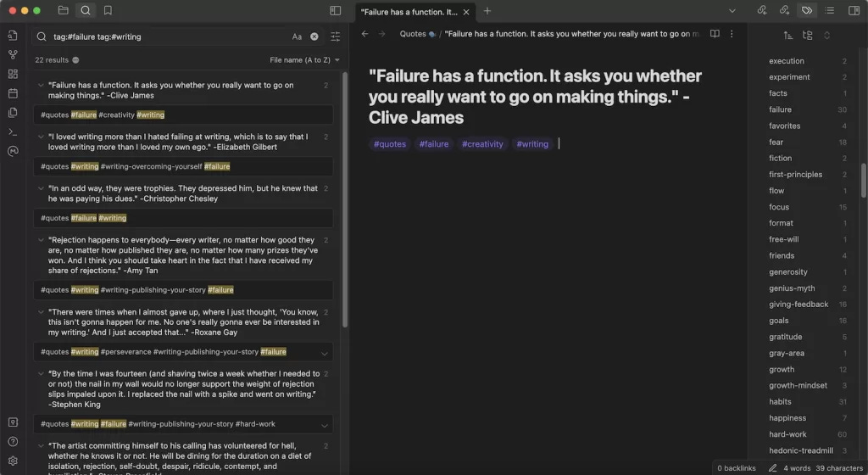
Task: Open command palette ribbon icon
Action: (13, 131)
